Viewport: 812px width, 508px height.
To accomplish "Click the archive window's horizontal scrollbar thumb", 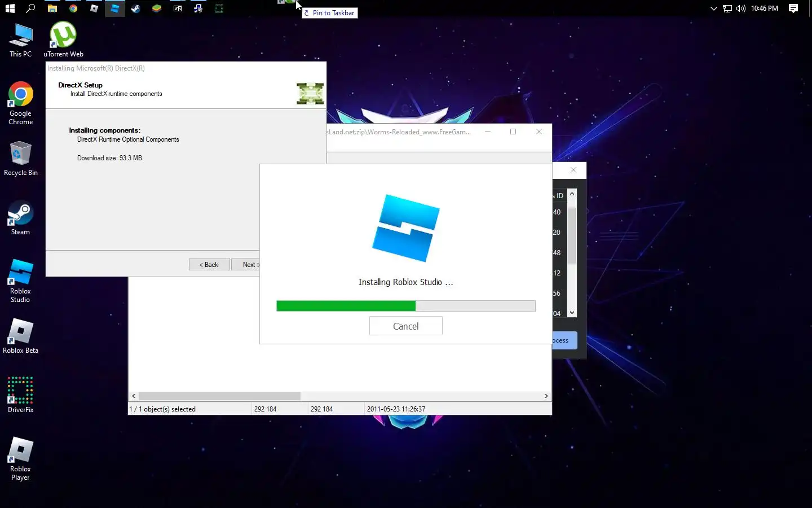I will 219,396.
